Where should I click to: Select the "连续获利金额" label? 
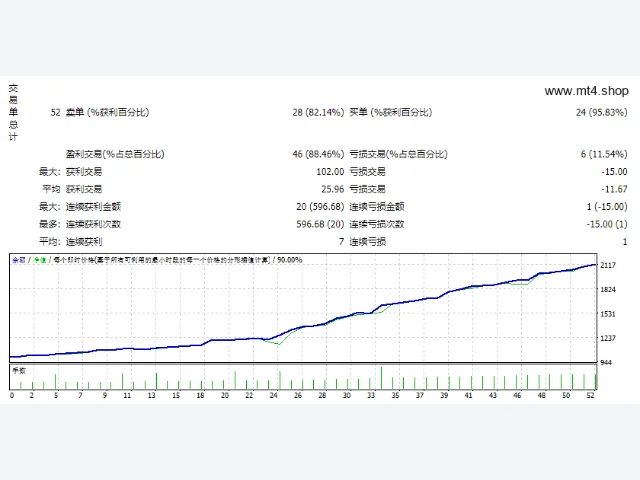93,207
